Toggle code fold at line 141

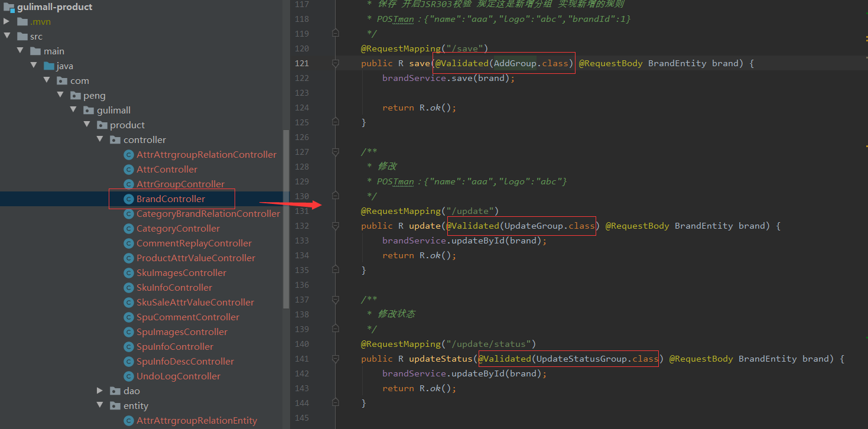coord(336,359)
